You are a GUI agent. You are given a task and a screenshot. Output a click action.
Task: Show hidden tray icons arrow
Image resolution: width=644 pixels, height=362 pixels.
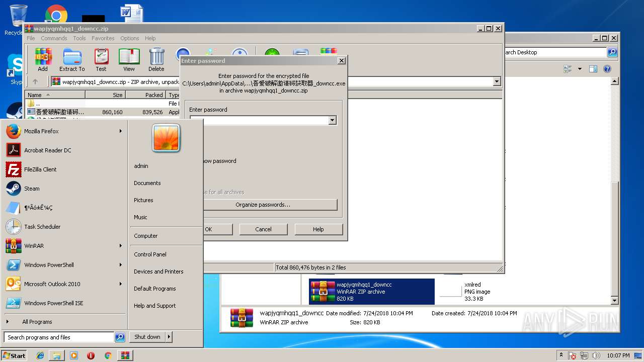click(561, 355)
